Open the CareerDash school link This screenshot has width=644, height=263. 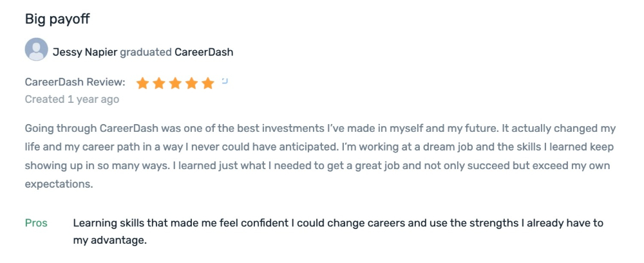pos(204,53)
